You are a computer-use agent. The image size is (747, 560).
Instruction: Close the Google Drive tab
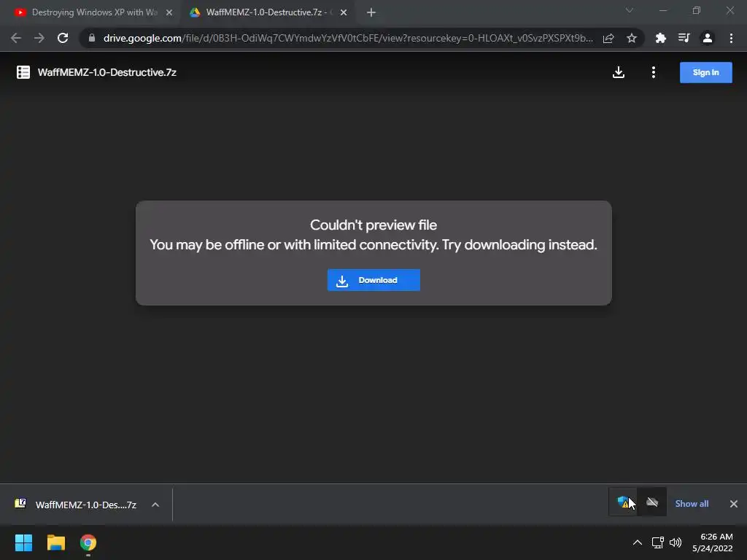(x=344, y=12)
